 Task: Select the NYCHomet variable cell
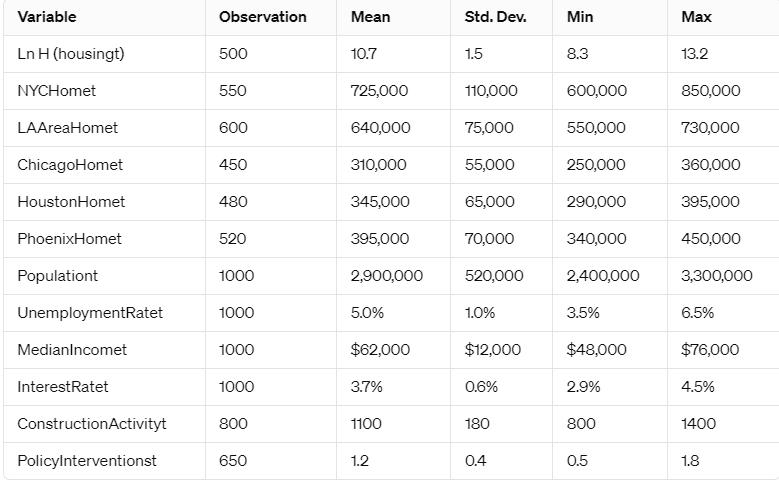click(57, 91)
